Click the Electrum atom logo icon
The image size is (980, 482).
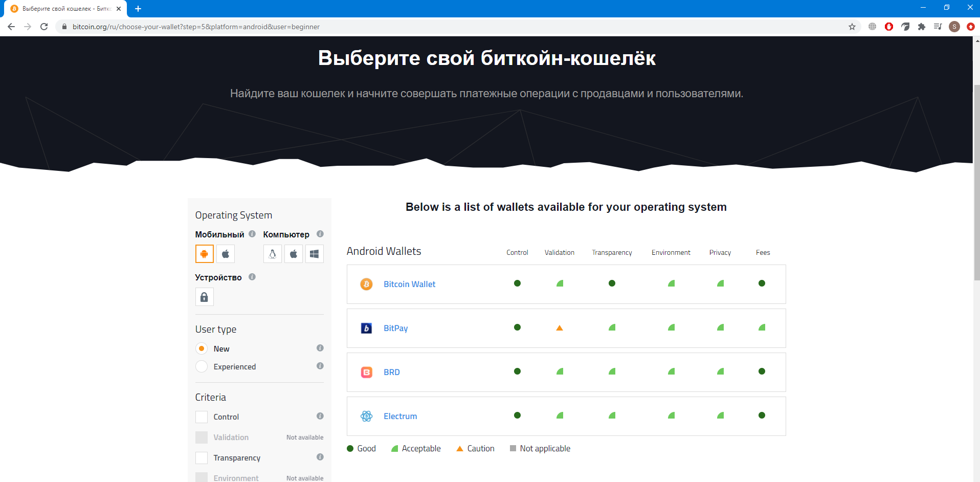(x=366, y=416)
